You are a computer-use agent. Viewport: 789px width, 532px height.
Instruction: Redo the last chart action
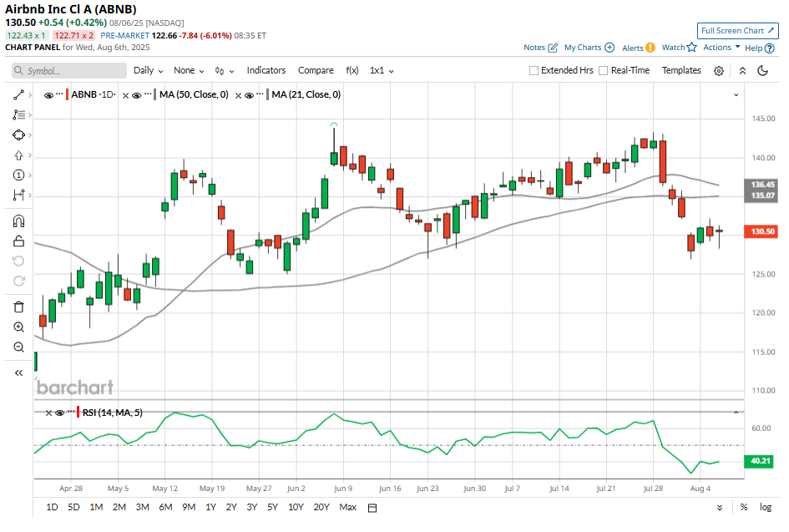click(x=18, y=281)
